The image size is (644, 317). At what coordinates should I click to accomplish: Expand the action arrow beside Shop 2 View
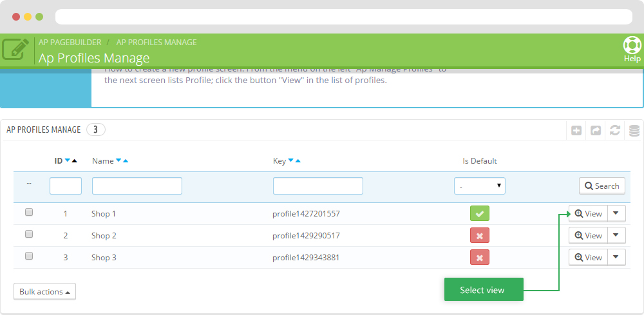616,235
